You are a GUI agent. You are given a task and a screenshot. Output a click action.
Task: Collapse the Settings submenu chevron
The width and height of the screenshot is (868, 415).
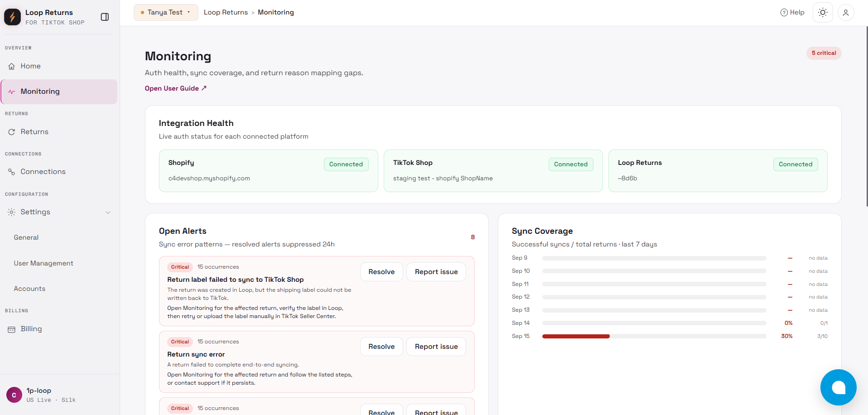[x=108, y=212]
